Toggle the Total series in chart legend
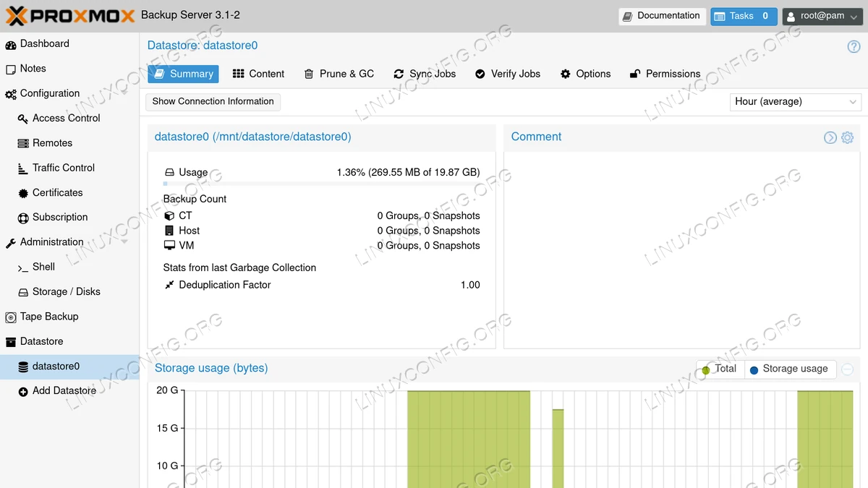The width and height of the screenshot is (868, 488). (720, 369)
